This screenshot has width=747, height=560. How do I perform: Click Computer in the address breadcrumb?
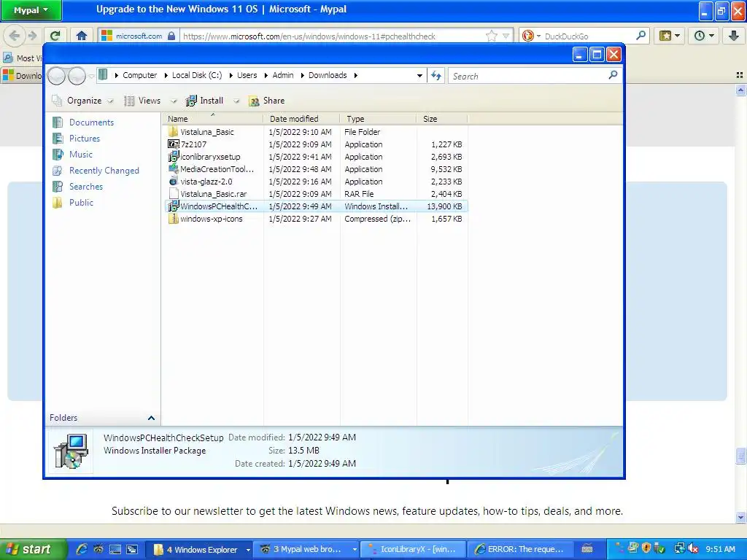click(139, 75)
